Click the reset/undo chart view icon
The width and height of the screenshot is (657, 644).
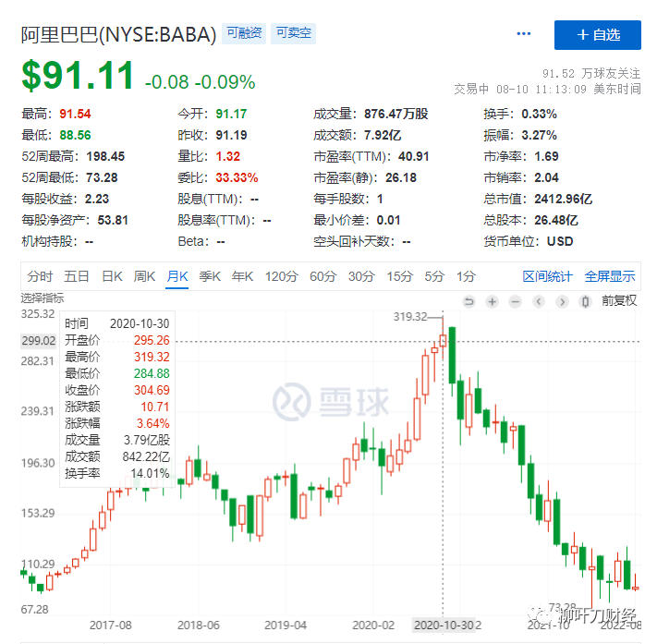pyautogui.click(x=468, y=301)
